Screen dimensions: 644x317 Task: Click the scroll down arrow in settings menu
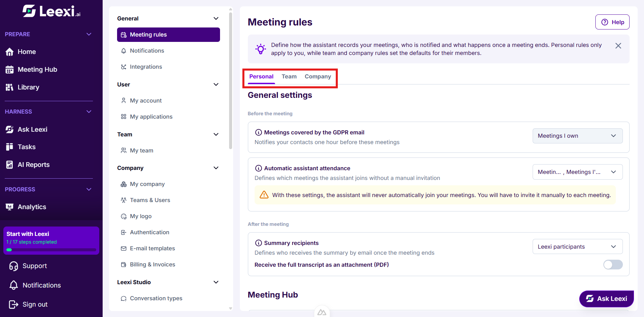pos(230,309)
